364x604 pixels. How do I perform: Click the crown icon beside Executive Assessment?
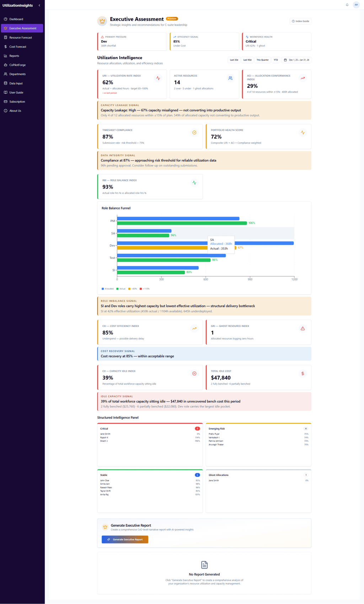pyautogui.click(x=102, y=21)
